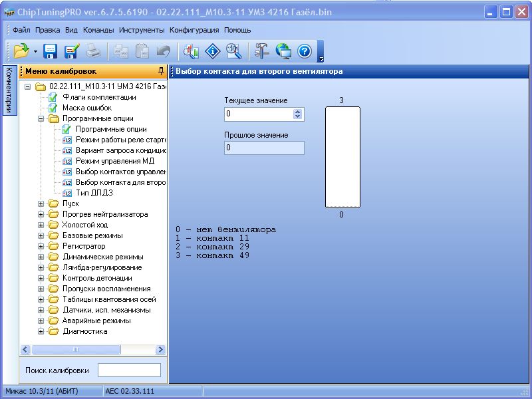This screenshot has height=399, width=532.
Task: Open dropdown arrow beside open file icon
Action: click(35, 51)
